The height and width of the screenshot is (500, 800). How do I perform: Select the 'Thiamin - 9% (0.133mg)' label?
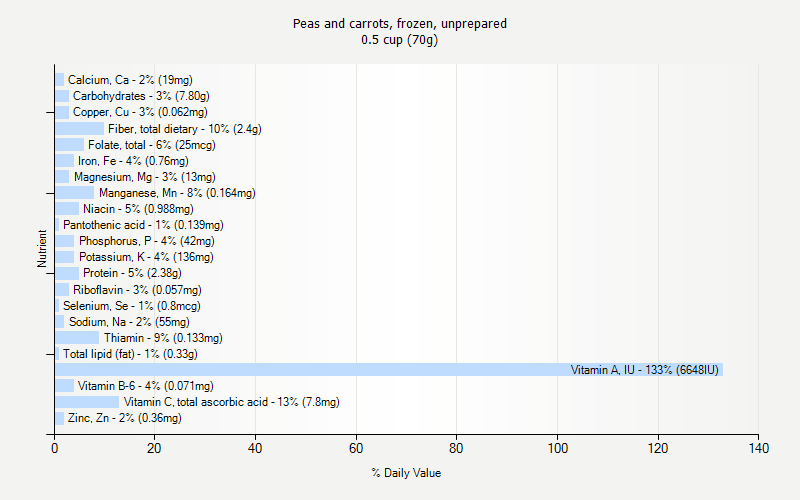tap(163, 338)
